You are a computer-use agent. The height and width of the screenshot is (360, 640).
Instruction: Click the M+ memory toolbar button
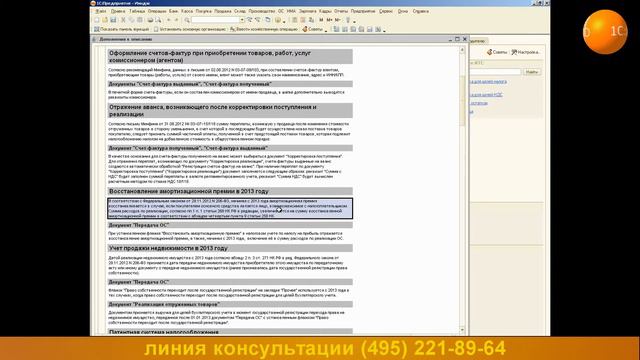(329, 20)
